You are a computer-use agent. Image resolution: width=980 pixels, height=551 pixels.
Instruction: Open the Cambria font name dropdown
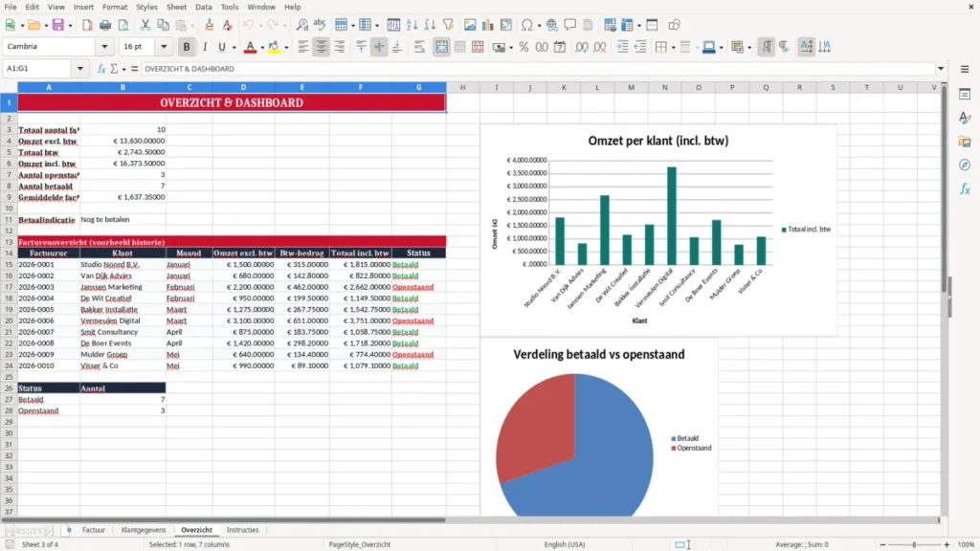pos(104,47)
